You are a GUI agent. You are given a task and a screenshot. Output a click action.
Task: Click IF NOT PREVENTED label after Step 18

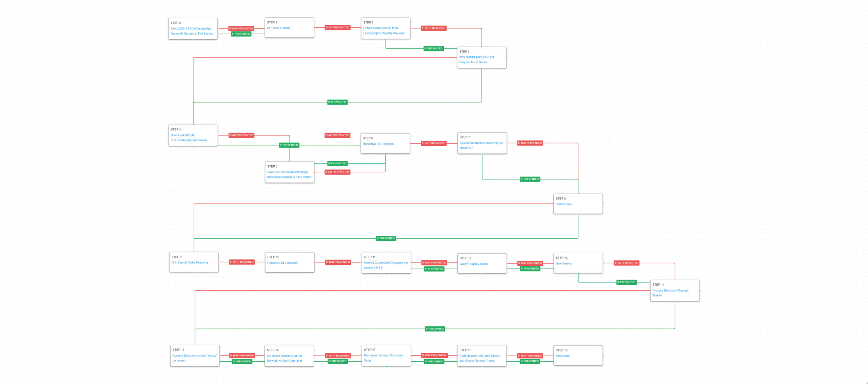click(530, 356)
